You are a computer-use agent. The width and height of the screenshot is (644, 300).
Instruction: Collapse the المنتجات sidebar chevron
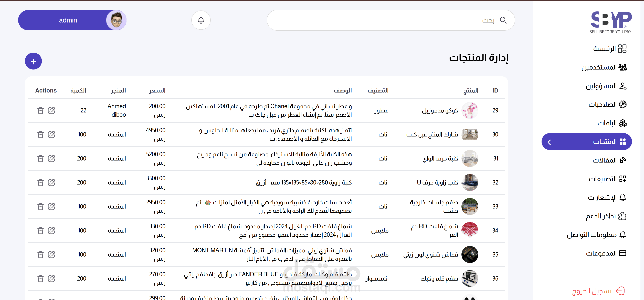click(549, 142)
